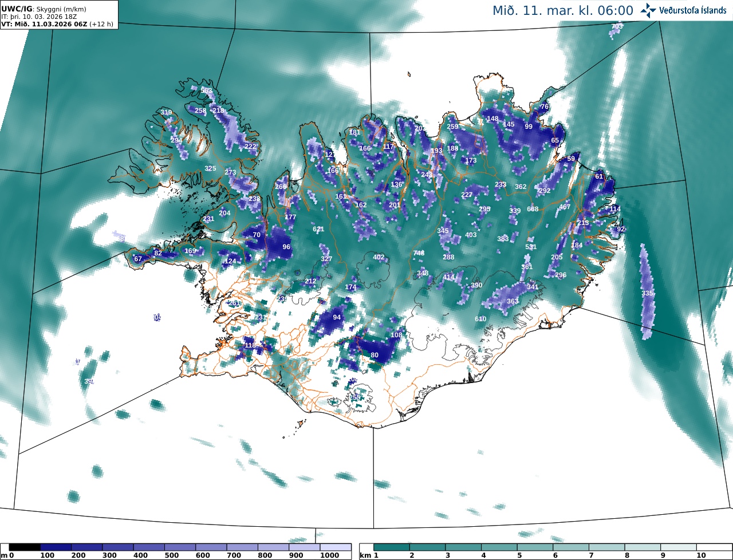This screenshot has width=733, height=560.
Task: Click the visibility value 319 on the map
Action: [166, 112]
